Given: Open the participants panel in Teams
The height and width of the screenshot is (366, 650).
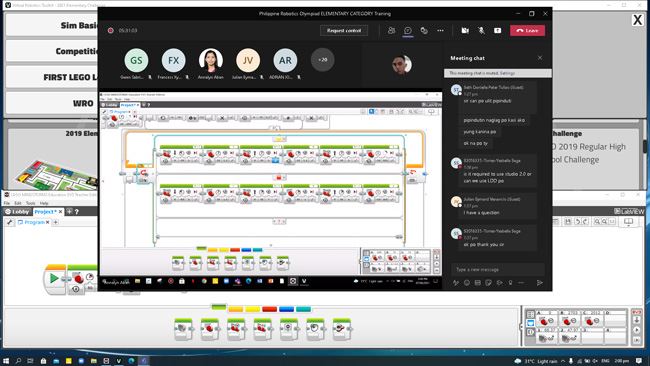Looking at the screenshot, I should (x=391, y=30).
